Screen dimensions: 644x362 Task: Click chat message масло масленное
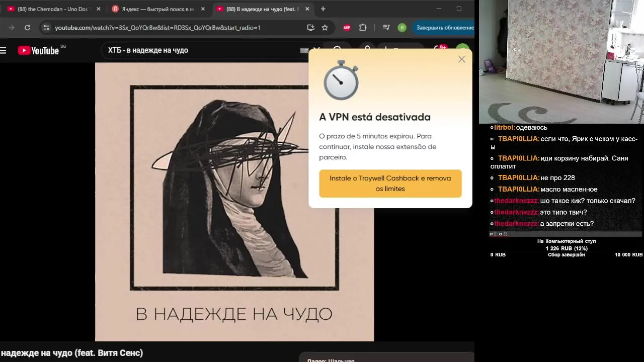(x=569, y=190)
